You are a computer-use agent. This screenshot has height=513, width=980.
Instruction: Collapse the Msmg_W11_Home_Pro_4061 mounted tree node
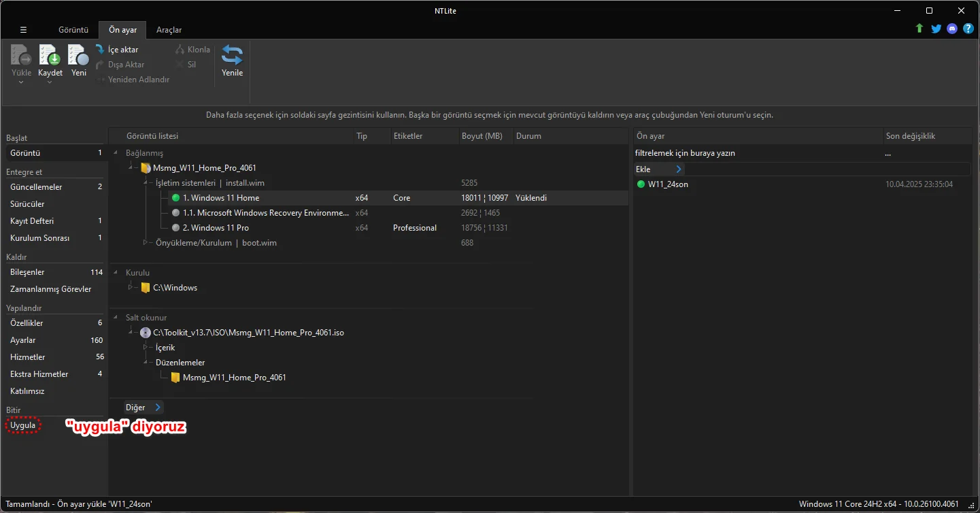click(x=131, y=168)
